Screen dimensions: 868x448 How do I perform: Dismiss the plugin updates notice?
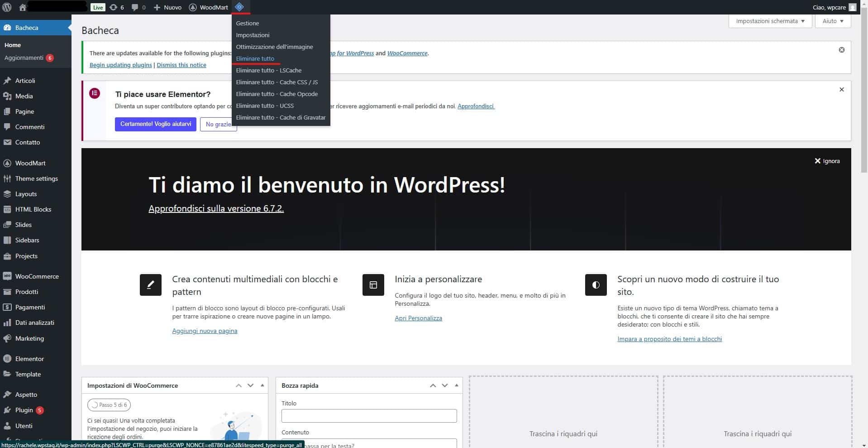(841, 50)
